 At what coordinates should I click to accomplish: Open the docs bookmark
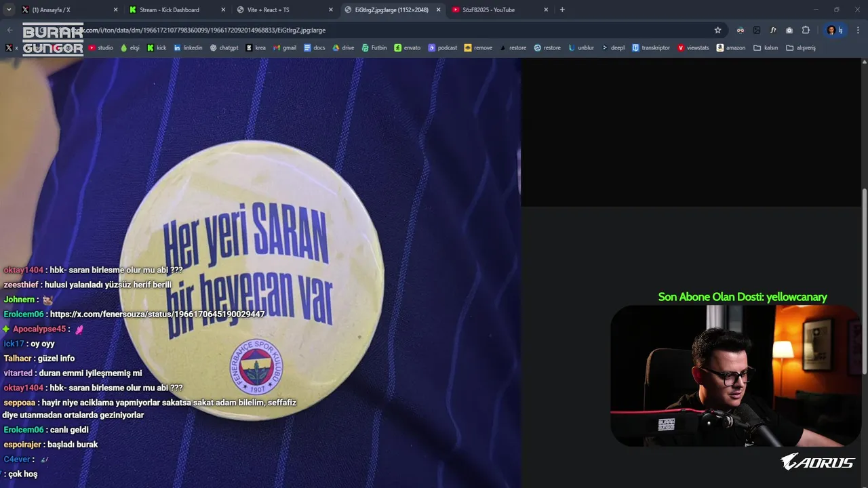(x=315, y=48)
